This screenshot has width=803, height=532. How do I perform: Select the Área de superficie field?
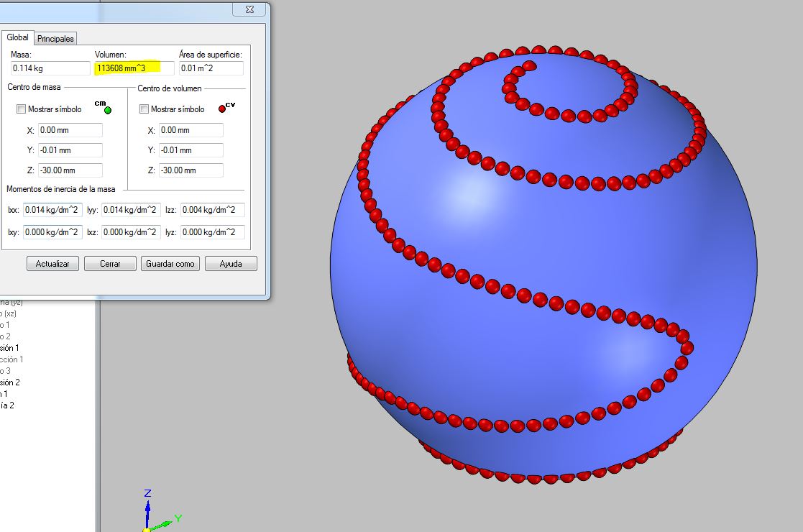pyautogui.click(x=211, y=68)
